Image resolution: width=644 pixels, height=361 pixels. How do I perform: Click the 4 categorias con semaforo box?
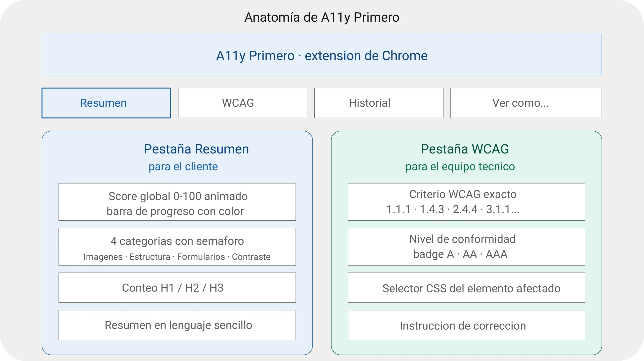tap(177, 247)
